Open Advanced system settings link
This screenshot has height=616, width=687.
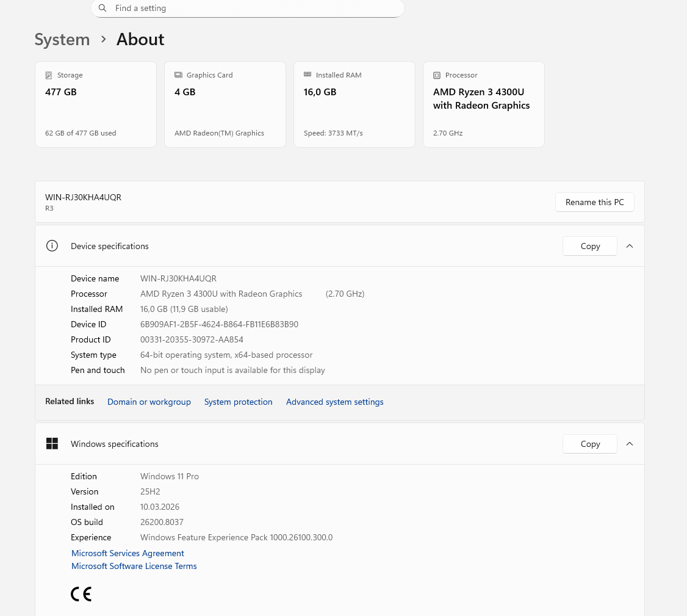334,402
